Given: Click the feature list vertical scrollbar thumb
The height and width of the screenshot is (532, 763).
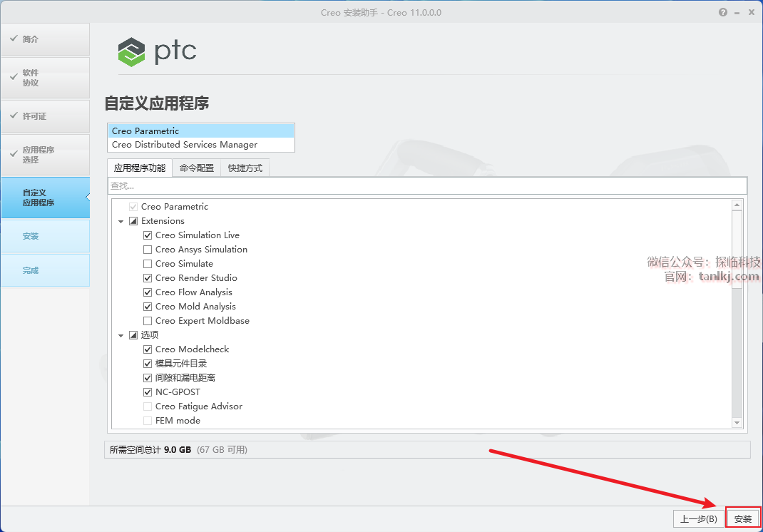Looking at the screenshot, I should click(737, 249).
